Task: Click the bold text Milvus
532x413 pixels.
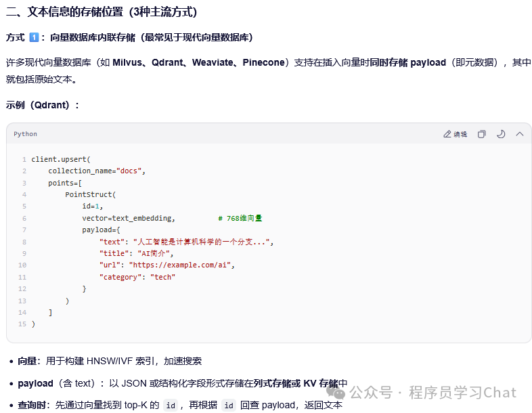Action: [127, 62]
